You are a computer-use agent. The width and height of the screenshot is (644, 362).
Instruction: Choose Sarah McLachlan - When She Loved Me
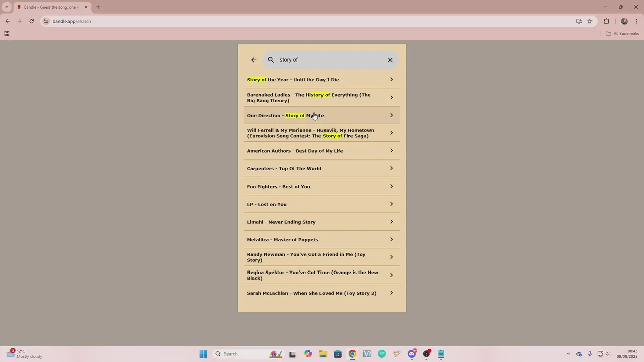point(322,293)
